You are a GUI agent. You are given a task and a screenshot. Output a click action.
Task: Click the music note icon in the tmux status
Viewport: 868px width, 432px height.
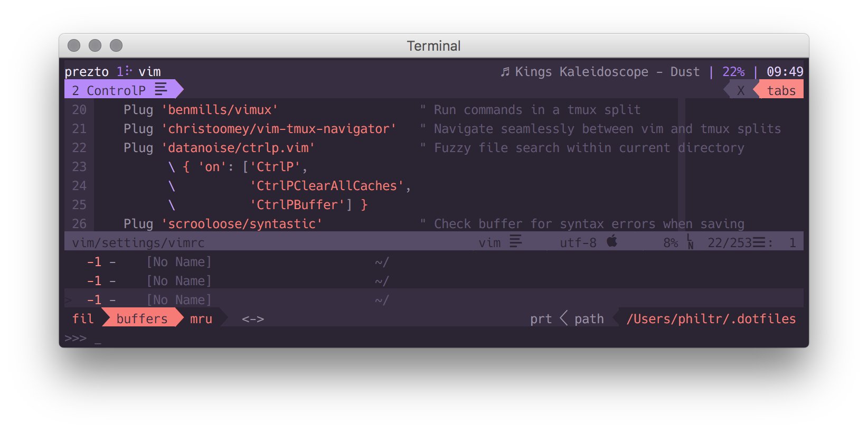(x=505, y=71)
